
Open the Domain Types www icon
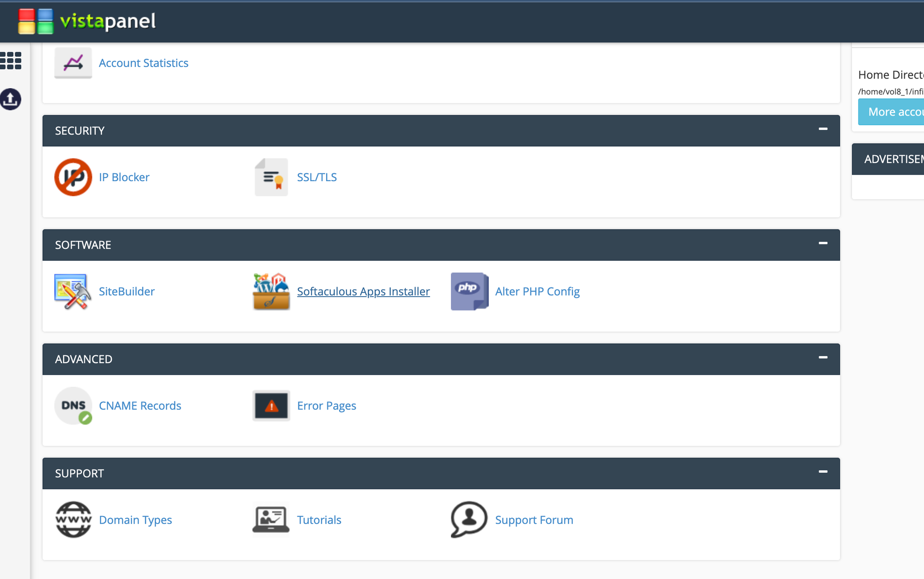pyautogui.click(x=73, y=520)
